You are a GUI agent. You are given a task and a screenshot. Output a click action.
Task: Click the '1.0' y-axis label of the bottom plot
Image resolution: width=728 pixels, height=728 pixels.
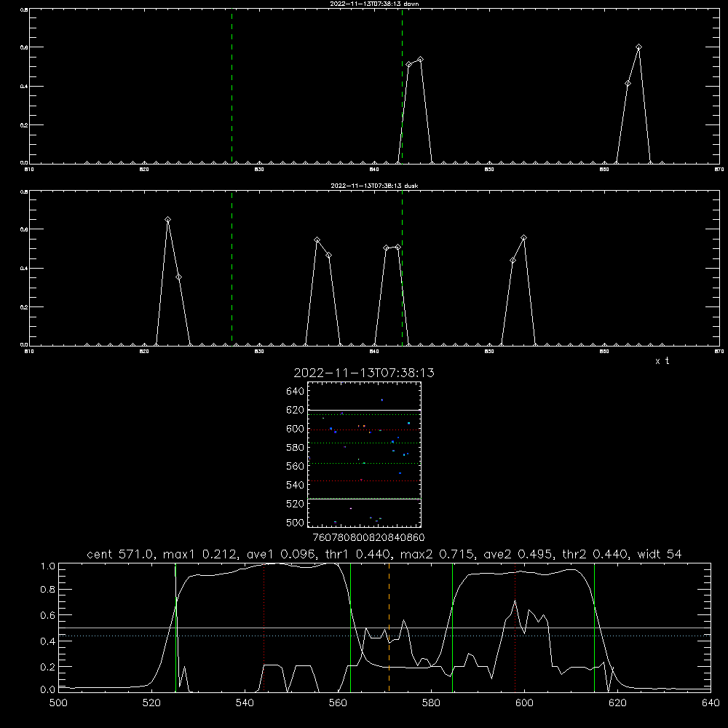[48, 566]
